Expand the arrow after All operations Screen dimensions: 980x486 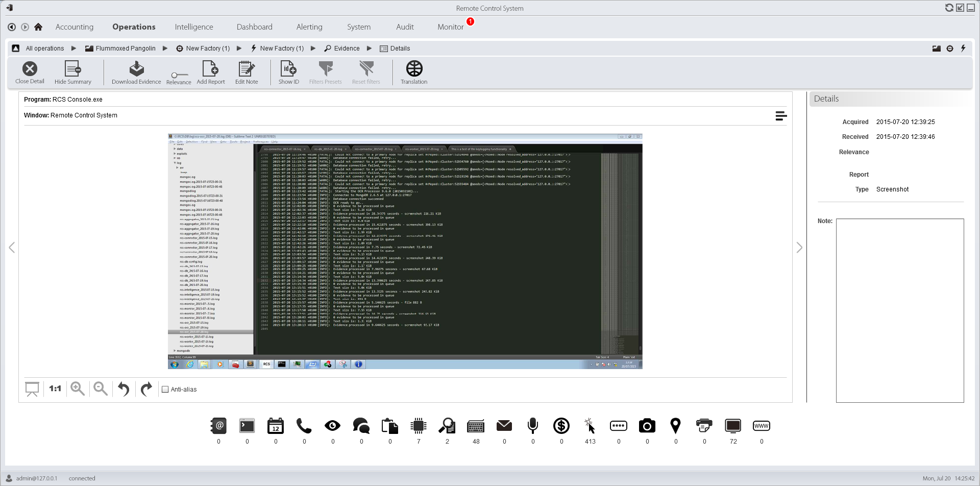tap(73, 48)
